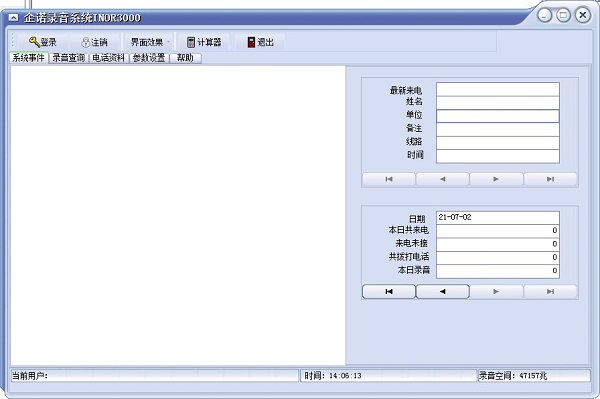
Task: Select the 电话资料 tab
Action: coord(109,58)
